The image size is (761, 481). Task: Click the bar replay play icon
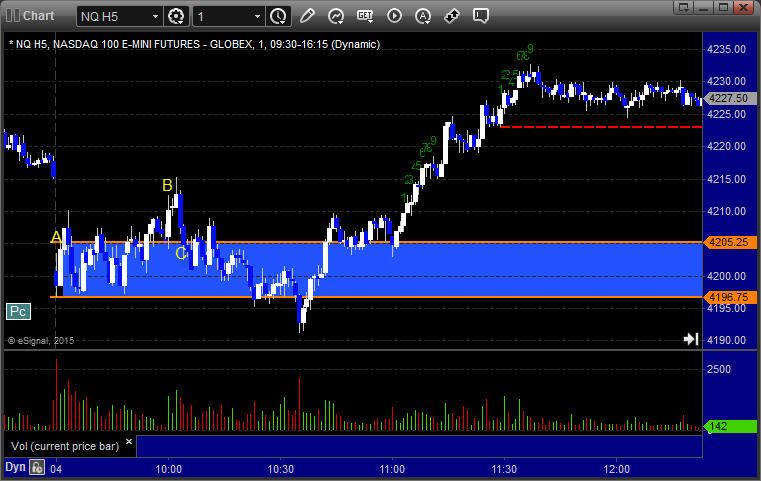[x=394, y=16]
